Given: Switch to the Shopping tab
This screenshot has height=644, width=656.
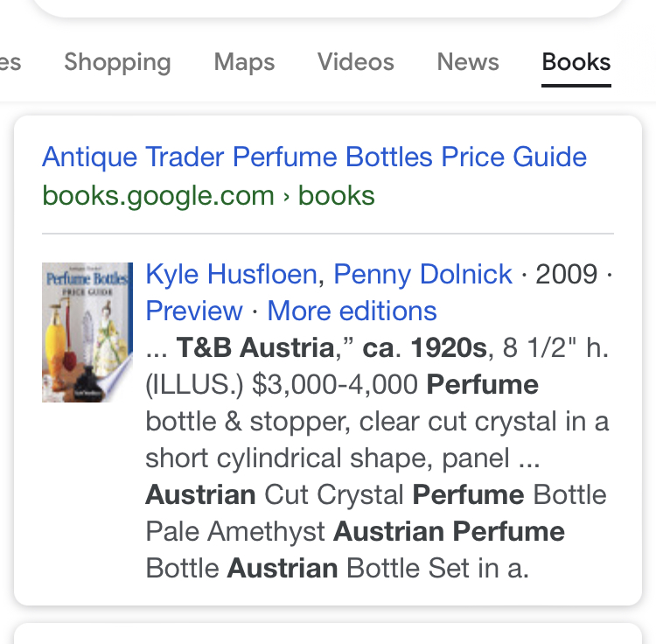Looking at the screenshot, I should [117, 62].
